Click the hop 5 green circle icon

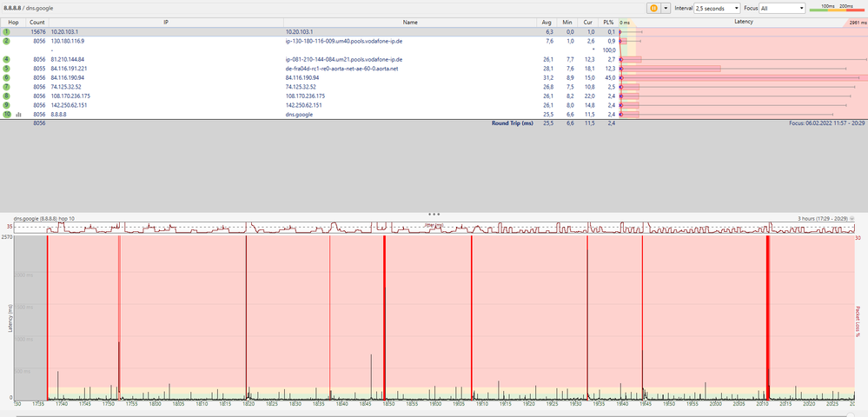7,69
